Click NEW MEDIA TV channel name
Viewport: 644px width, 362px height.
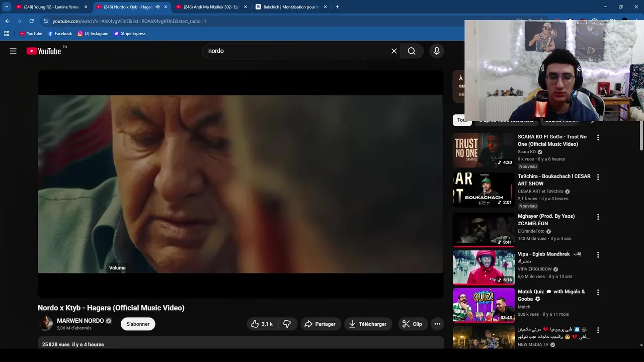point(533,345)
